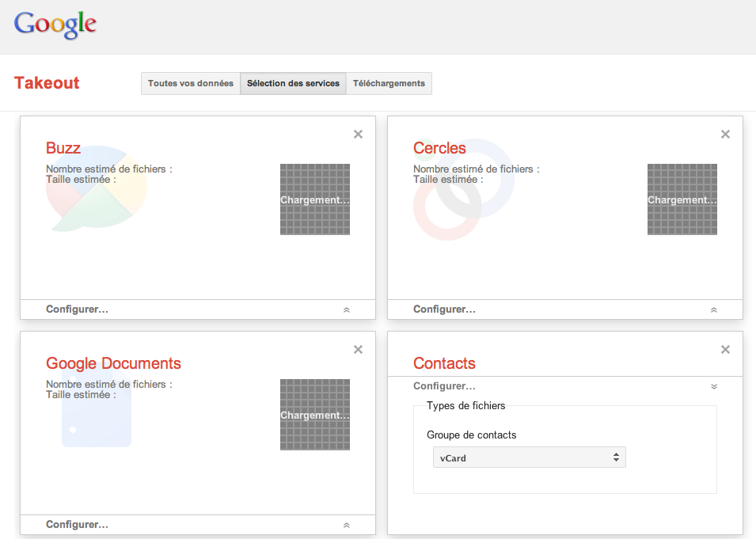This screenshot has width=756, height=539.
Task: Click Cercles card double-chevron up arrow
Action: pos(714,310)
